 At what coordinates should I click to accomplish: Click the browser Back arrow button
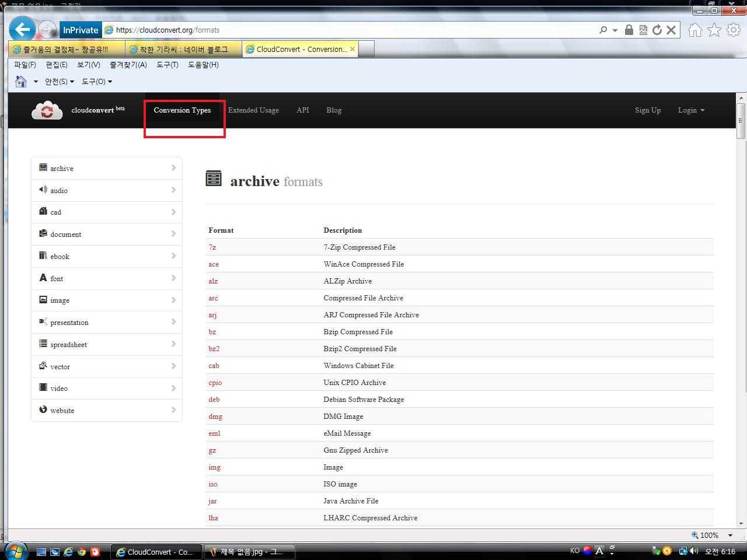23,29
